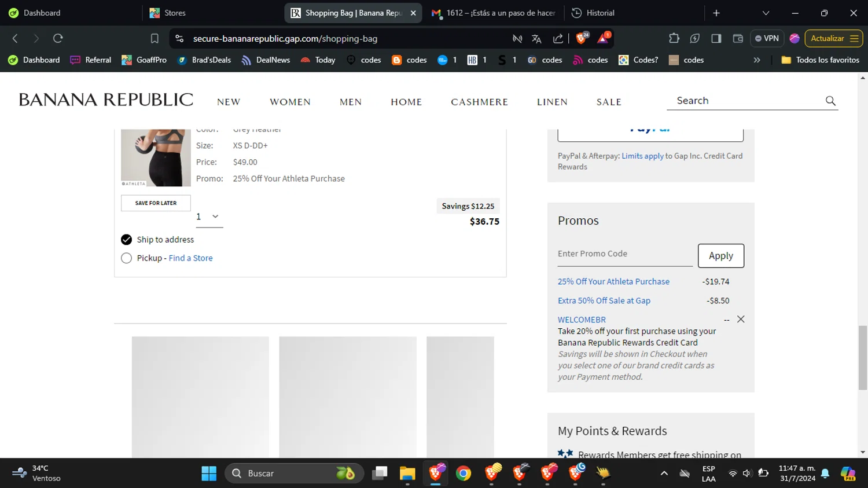Click the Apply promo button
This screenshot has height=488, width=868.
[x=721, y=256]
